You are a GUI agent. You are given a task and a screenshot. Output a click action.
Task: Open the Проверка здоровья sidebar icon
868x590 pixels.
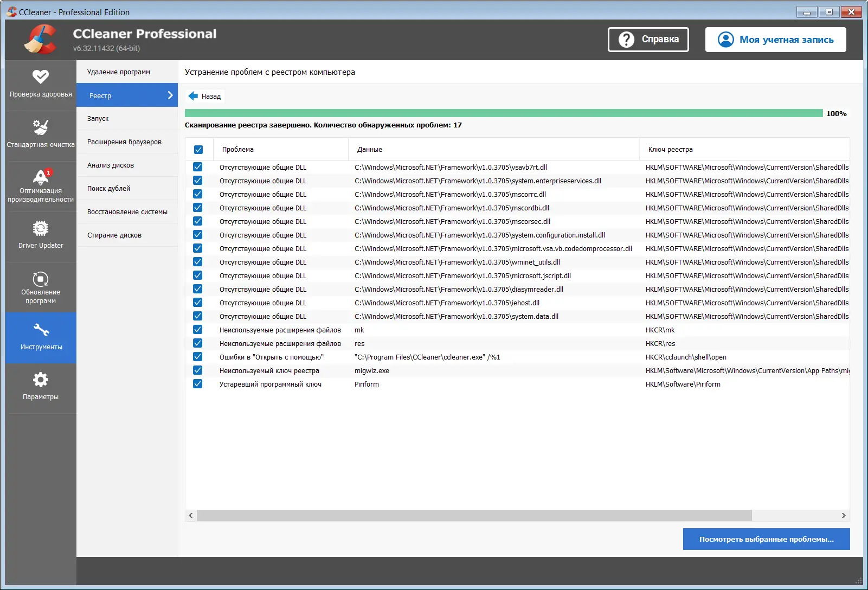41,77
